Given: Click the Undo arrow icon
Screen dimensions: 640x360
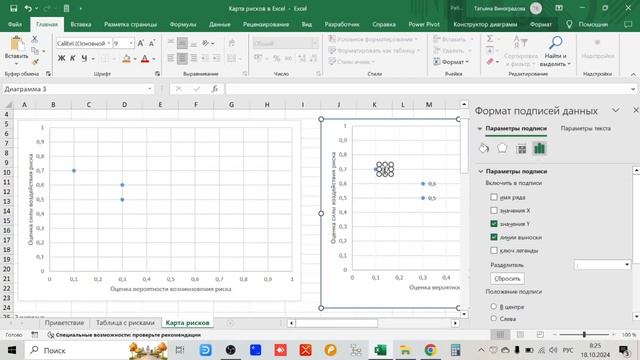Looking at the screenshot, I should 28,8.
